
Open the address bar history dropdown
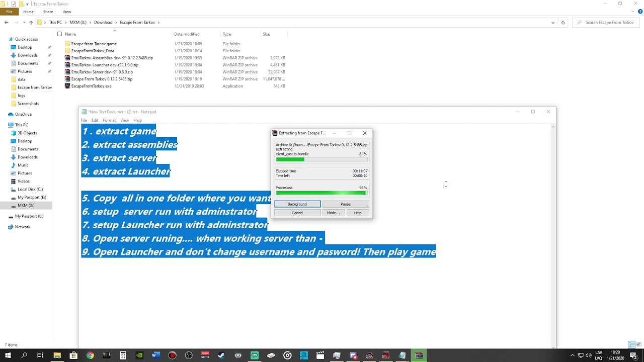point(553,22)
